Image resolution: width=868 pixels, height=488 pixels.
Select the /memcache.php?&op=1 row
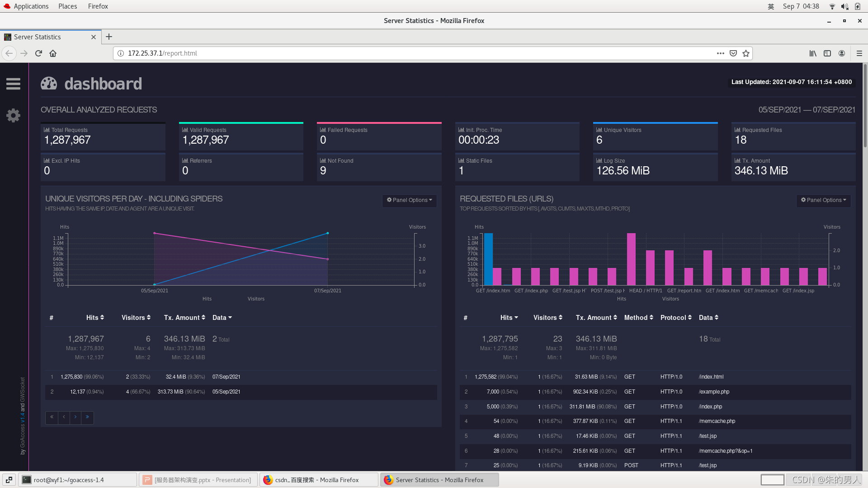(x=655, y=451)
